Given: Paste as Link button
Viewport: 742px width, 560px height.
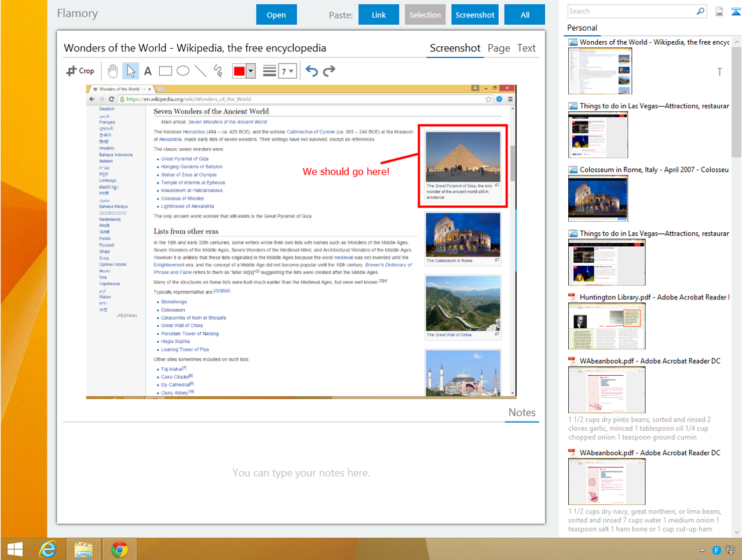Looking at the screenshot, I should click(379, 14).
